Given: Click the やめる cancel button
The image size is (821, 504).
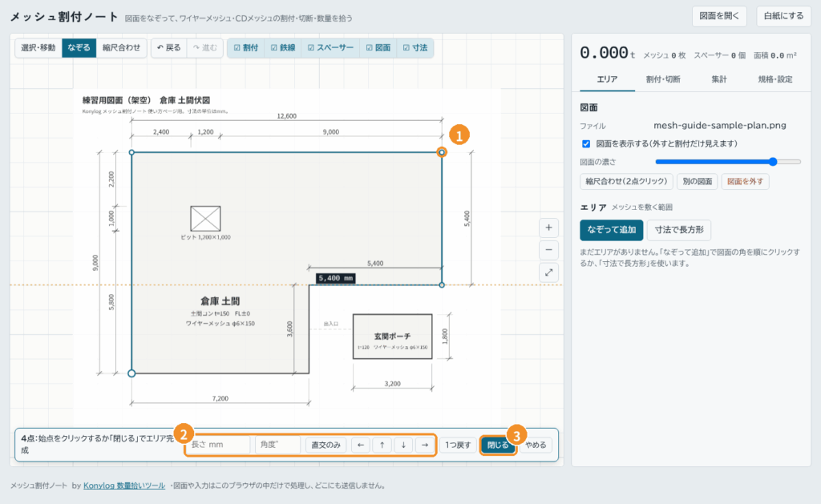Looking at the screenshot, I should tap(536, 445).
